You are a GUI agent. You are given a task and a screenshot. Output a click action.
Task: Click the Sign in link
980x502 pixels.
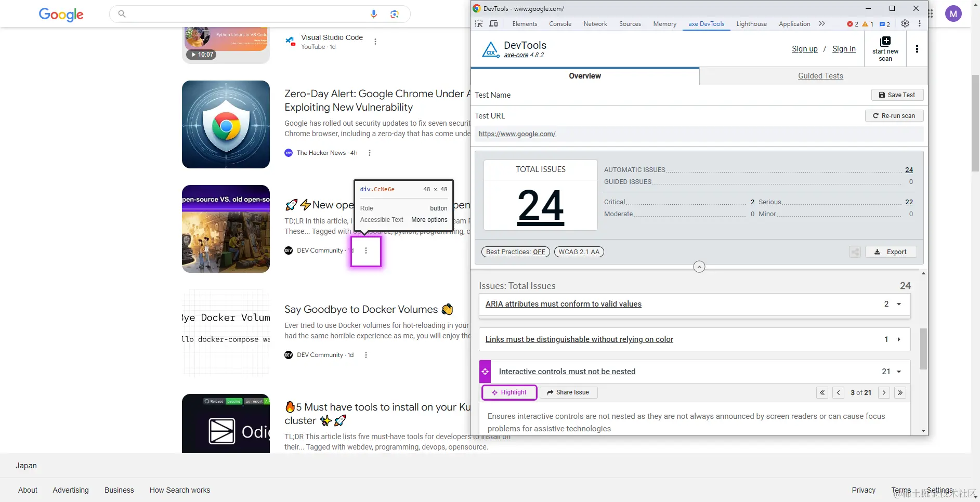tap(844, 49)
